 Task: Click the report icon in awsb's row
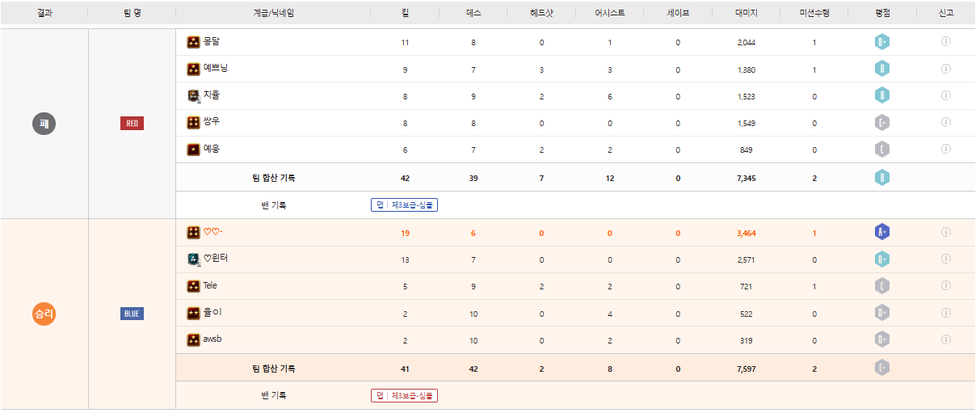945,340
